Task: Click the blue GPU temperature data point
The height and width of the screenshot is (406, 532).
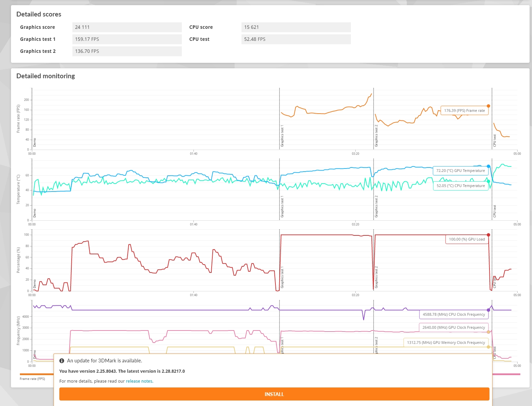Action: click(x=488, y=166)
